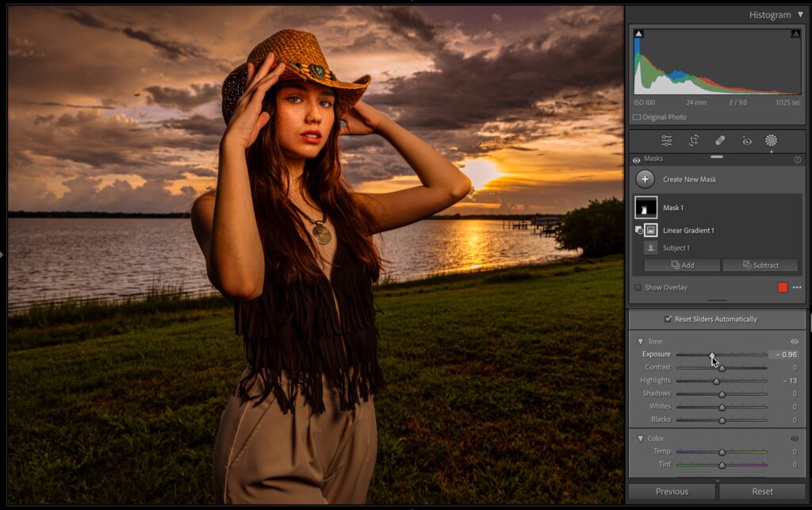Image resolution: width=812 pixels, height=510 pixels.
Task: Collapse the Color section triangle
Action: pyautogui.click(x=641, y=438)
